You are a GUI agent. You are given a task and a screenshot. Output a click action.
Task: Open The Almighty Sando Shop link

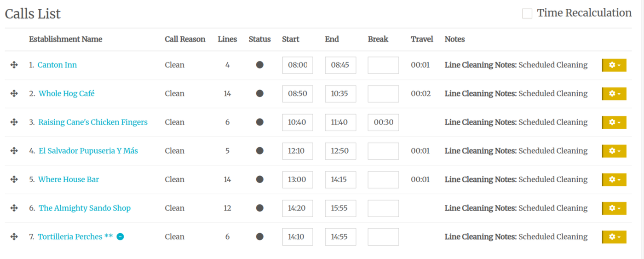click(x=85, y=208)
